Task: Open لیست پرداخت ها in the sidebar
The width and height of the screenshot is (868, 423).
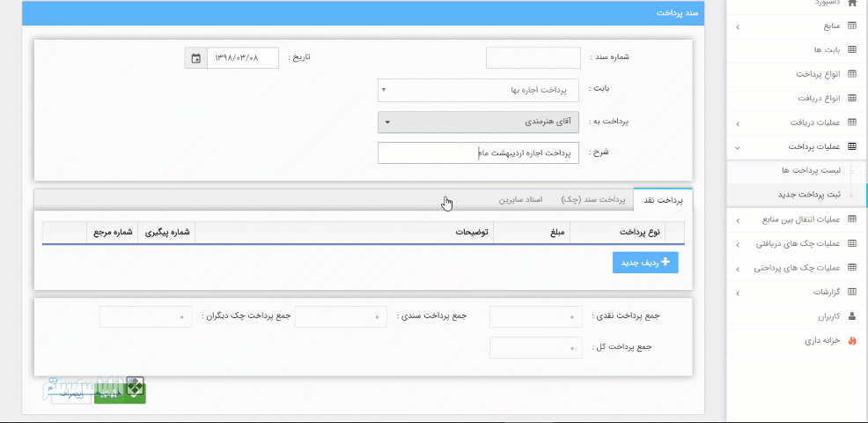Action: point(811,171)
